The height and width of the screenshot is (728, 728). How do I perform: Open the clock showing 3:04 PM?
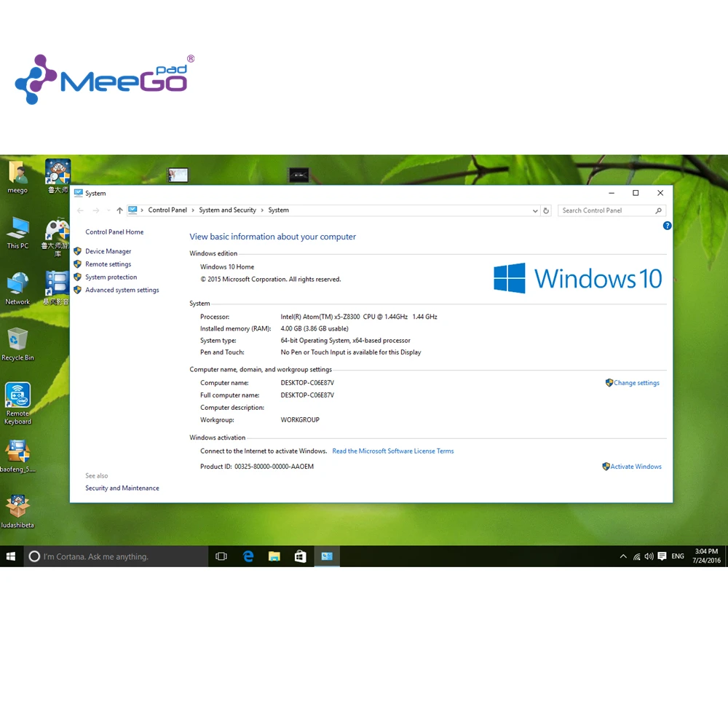click(x=706, y=555)
